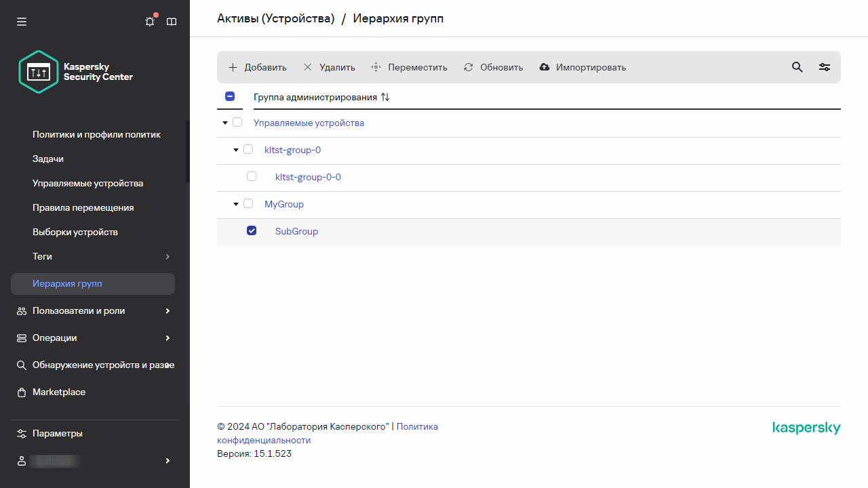
Task: Click the Импортировать toolbar button
Action: 583,67
